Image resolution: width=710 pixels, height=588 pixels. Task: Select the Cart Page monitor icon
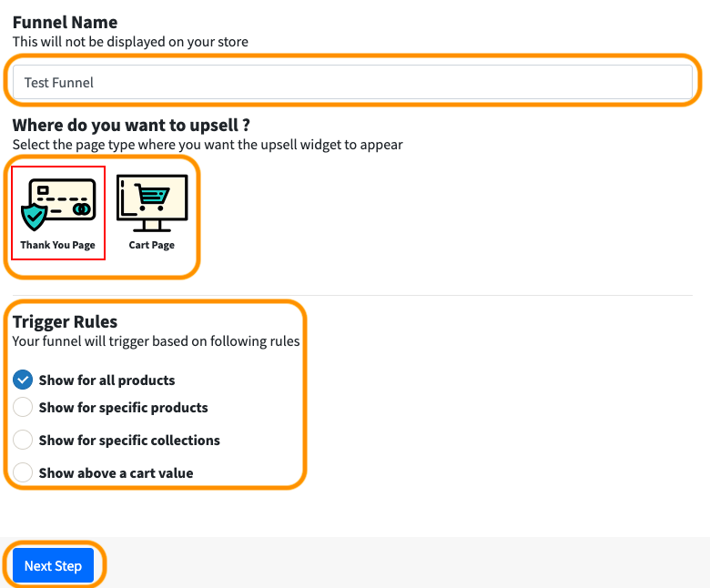tap(152, 202)
